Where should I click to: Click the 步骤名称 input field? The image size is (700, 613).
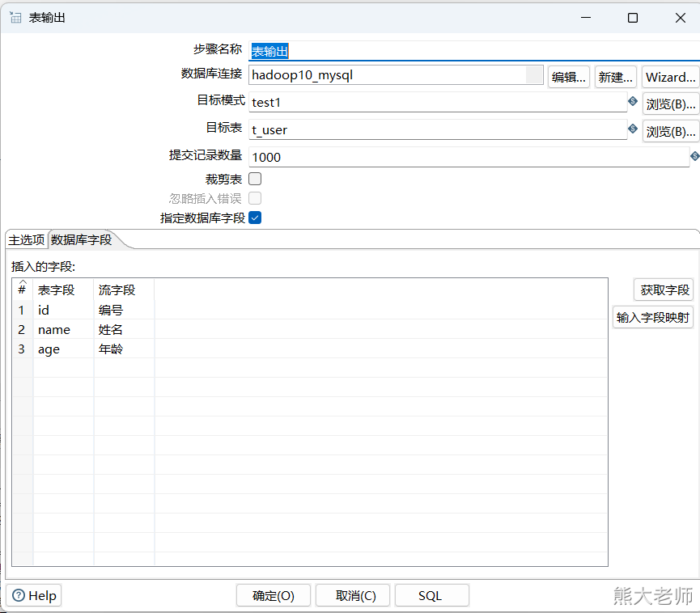coord(474,51)
